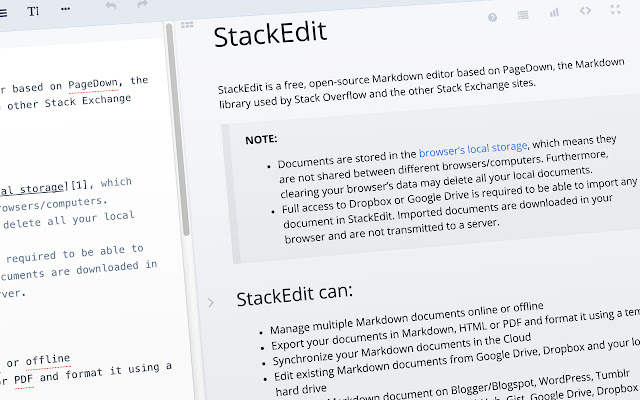Toggle fullscreen with the expand icon
Screen dimensions: 640x400
[x=616, y=9]
